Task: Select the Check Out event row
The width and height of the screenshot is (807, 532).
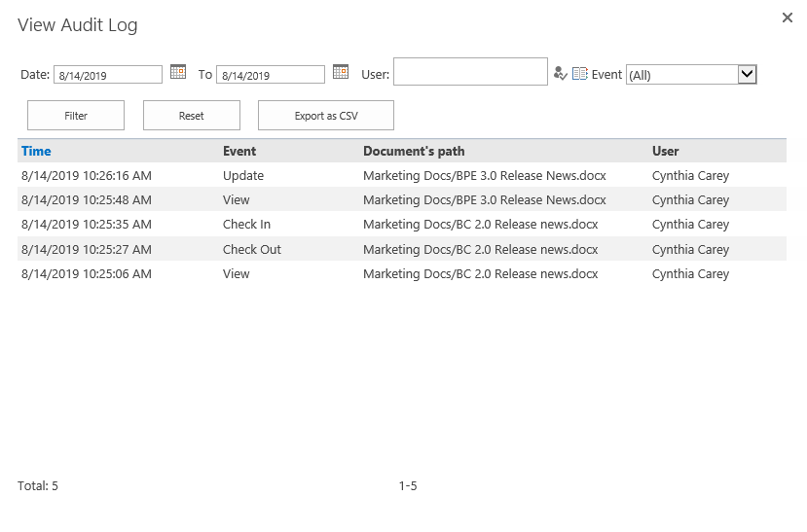Action: tap(402, 249)
